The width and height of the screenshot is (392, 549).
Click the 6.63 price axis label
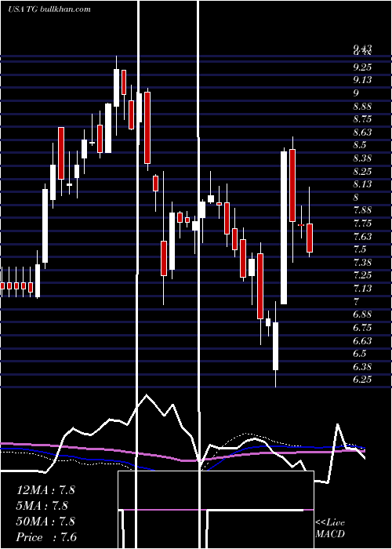[x=362, y=340]
